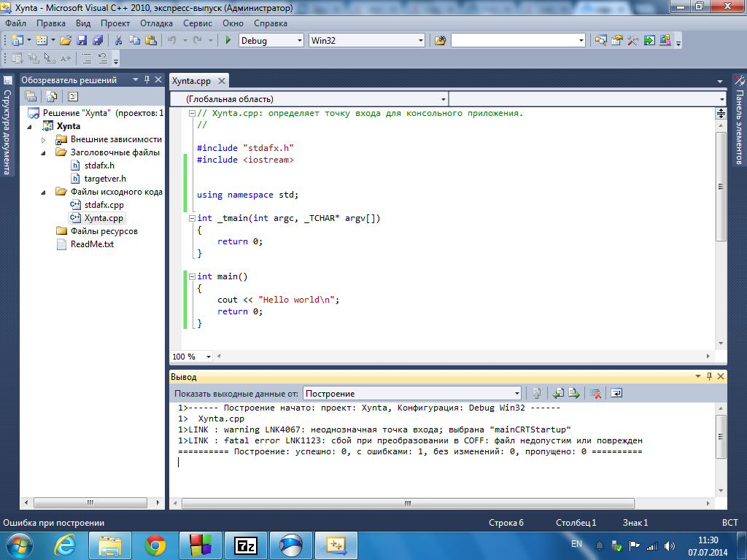The height and width of the screenshot is (560, 747).
Task: Open the Панель элементов side panel
Action: [x=739, y=120]
